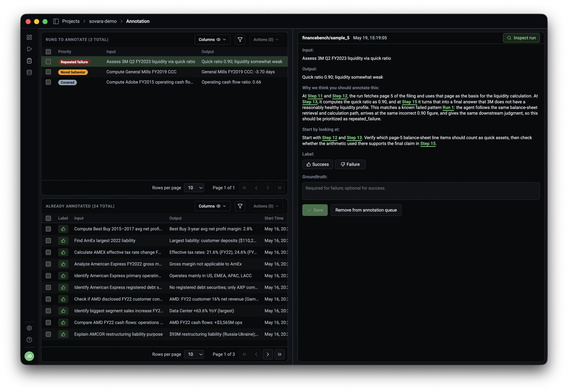Viewport: 568px width, 392px height.
Task: Open the annotation clipboard icon in sidebar
Action: (29, 61)
